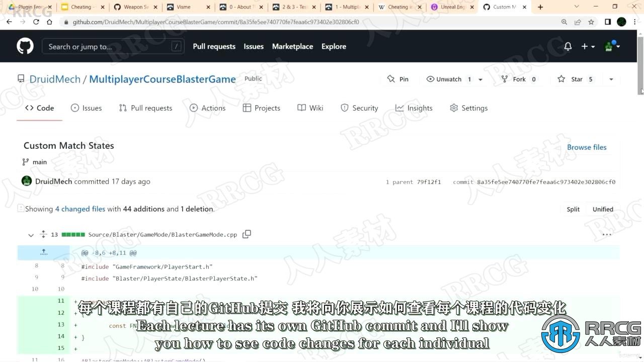Open the file options three-dot menu
The height and width of the screenshot is (362, 644).
pyautogui.click(x=607, y=234)
